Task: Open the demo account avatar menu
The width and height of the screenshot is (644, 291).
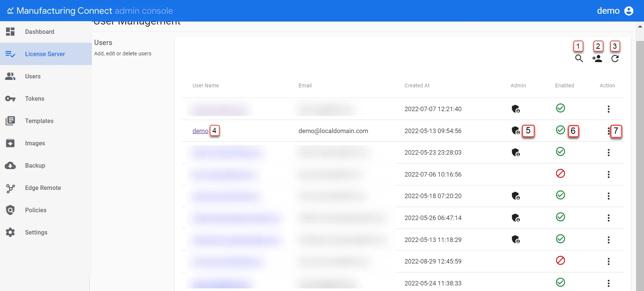Action: coord(629,11)
